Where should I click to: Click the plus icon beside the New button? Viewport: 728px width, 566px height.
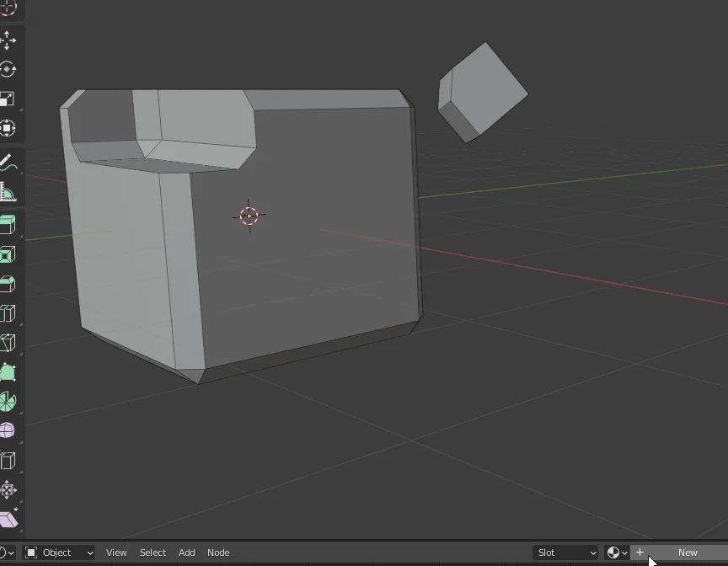[640, 553]
